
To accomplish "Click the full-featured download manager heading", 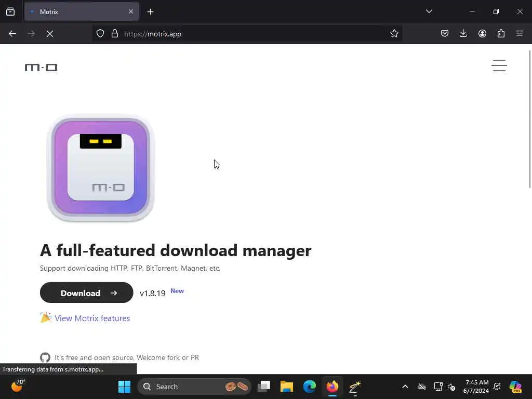I will [x=176, y=251].
